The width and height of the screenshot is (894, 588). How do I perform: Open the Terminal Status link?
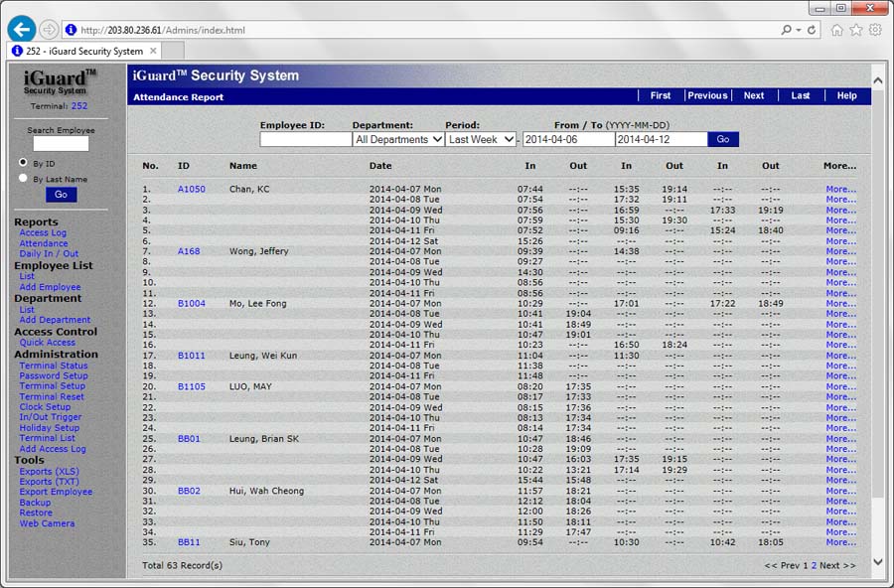(54, 366)
